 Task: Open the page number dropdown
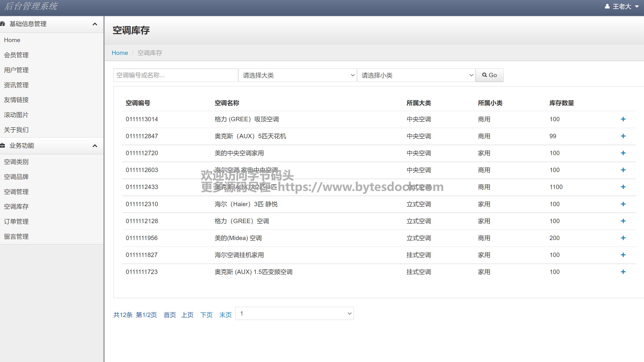pyautogui.click(x=294, y=314)
